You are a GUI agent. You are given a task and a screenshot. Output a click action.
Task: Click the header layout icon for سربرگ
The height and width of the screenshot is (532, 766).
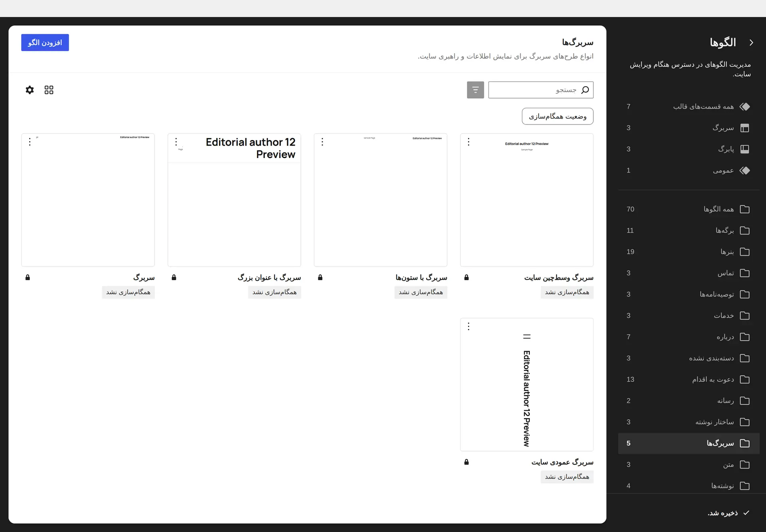pos(744,128)
